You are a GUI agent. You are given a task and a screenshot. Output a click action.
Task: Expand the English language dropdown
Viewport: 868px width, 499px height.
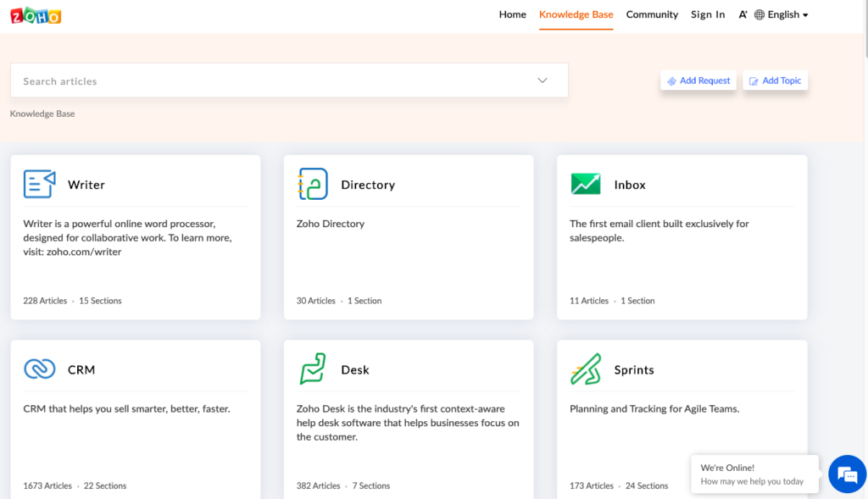782,14
